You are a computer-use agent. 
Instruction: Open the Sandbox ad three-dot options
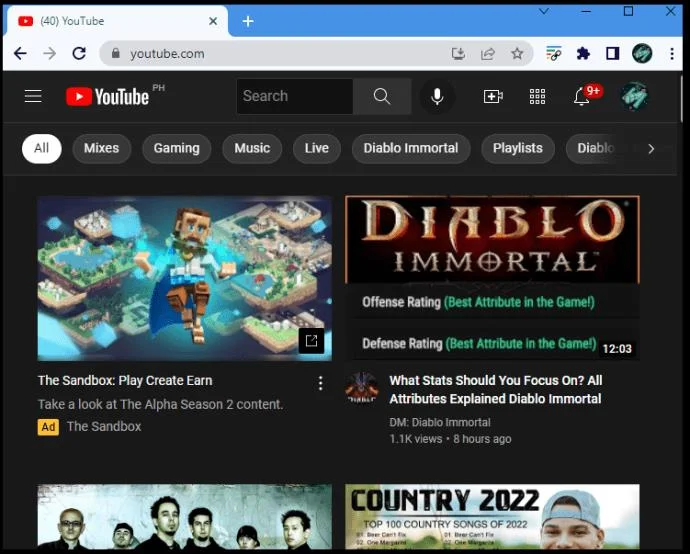(320, 383)
